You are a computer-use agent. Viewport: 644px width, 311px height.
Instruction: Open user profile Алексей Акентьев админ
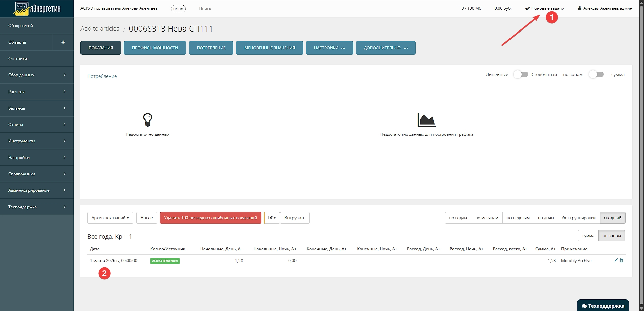(x=605, y=8)
